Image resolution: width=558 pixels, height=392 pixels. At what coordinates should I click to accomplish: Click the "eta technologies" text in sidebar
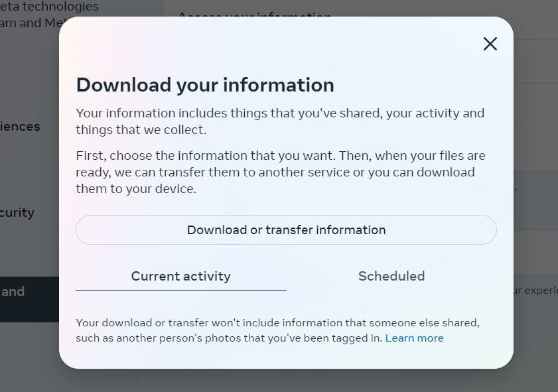[49, 7]
